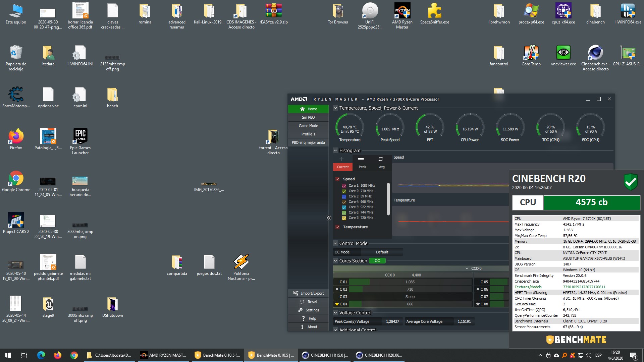Image resolution: width=644 pixels, height=362 pixels.
Task: Toggle the Speed checkbox in histogram
Action: [337, 179]
